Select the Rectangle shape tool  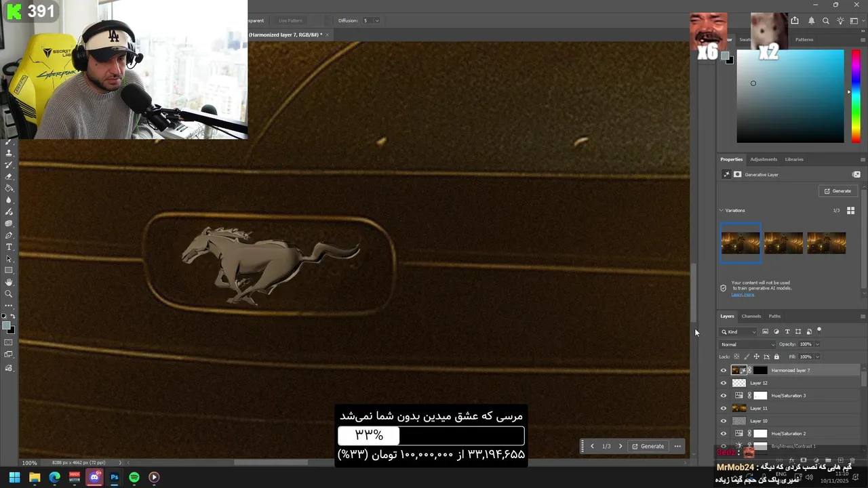pos(9,270)
